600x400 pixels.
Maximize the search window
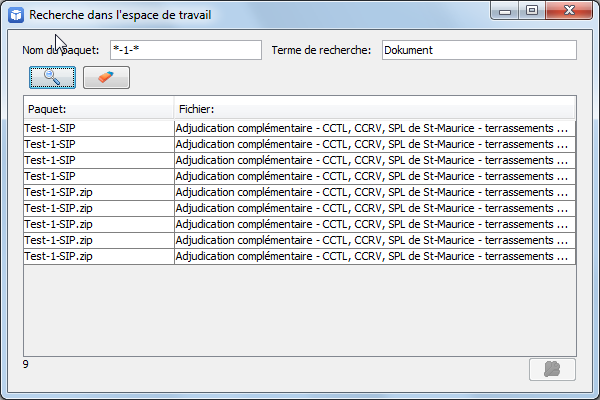[x=532, y=10]
